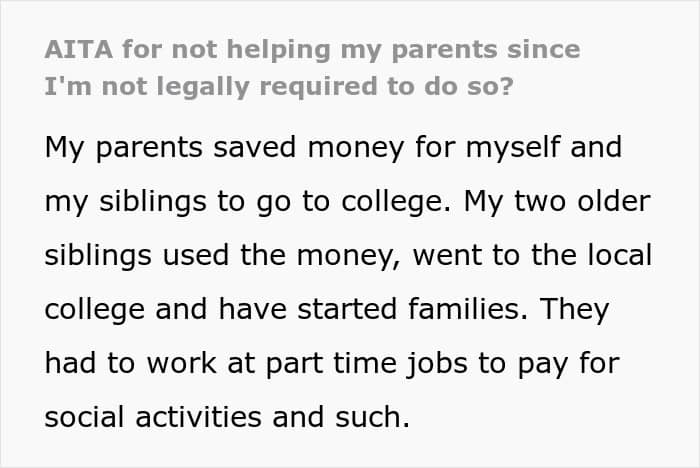Click the phrase "part time jobs"

coord(367,364)
